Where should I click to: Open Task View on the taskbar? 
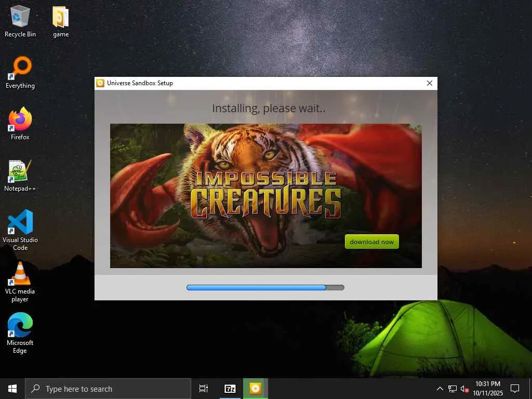click(x=204, y=389)
